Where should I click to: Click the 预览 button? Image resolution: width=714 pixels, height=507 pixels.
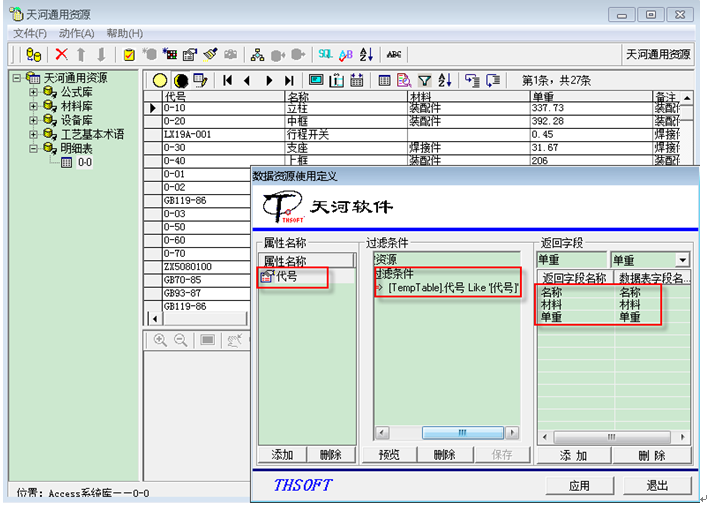[x=389, y=455]
